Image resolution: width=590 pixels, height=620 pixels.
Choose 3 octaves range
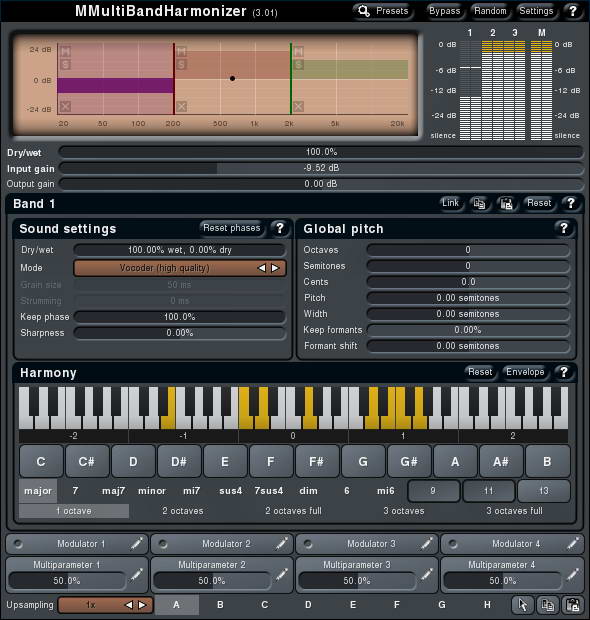(x=404, y=511)
